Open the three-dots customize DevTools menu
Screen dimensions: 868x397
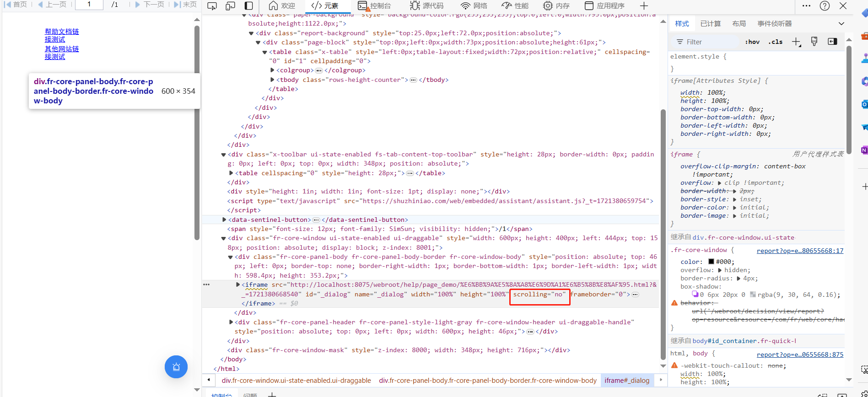coord(806,6)
